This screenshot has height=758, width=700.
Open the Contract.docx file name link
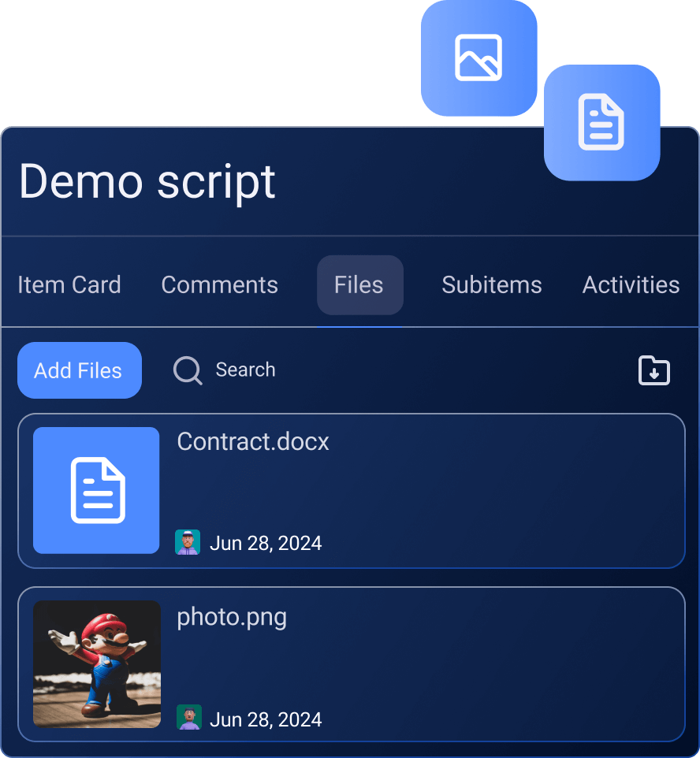click(252, 442)
